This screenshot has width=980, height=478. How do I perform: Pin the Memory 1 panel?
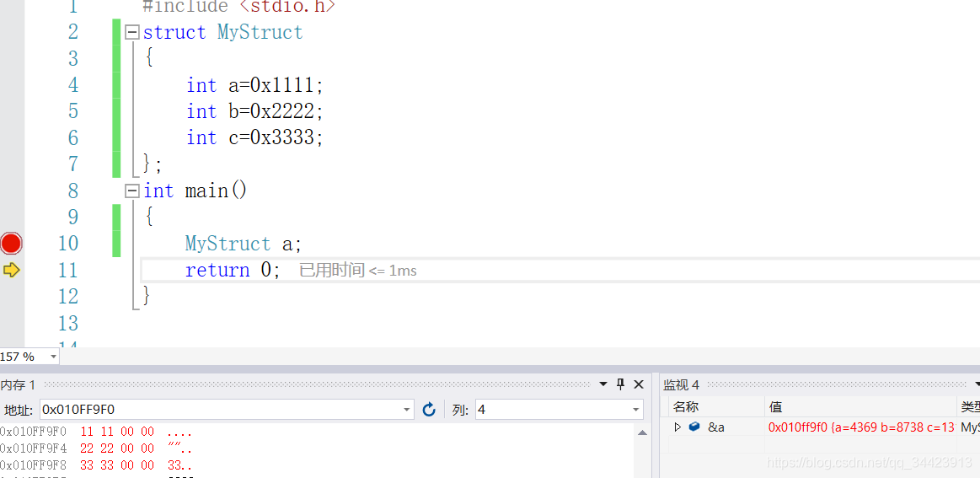[621, 384]
